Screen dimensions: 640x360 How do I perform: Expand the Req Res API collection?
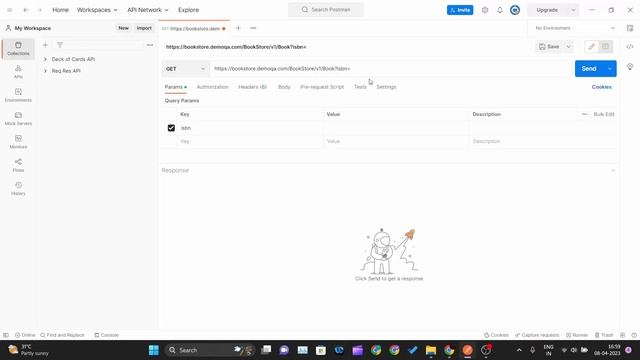click(45, 71)
